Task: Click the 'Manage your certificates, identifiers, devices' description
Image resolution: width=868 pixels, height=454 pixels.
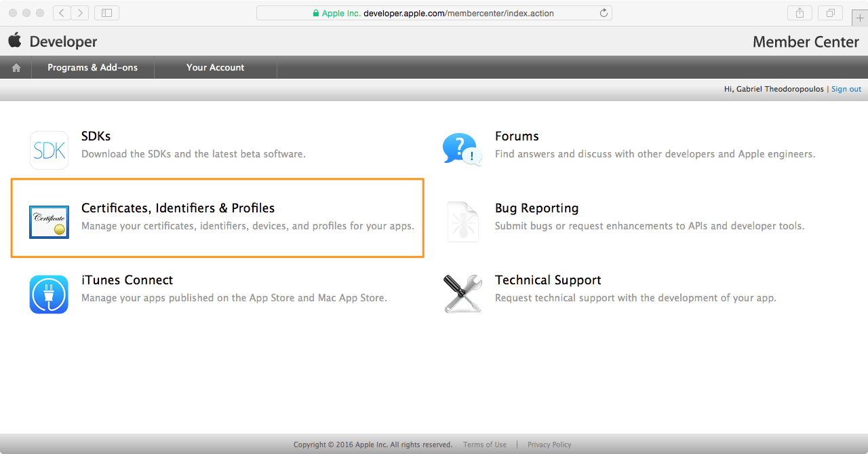Action: click(x=248, y=226)
